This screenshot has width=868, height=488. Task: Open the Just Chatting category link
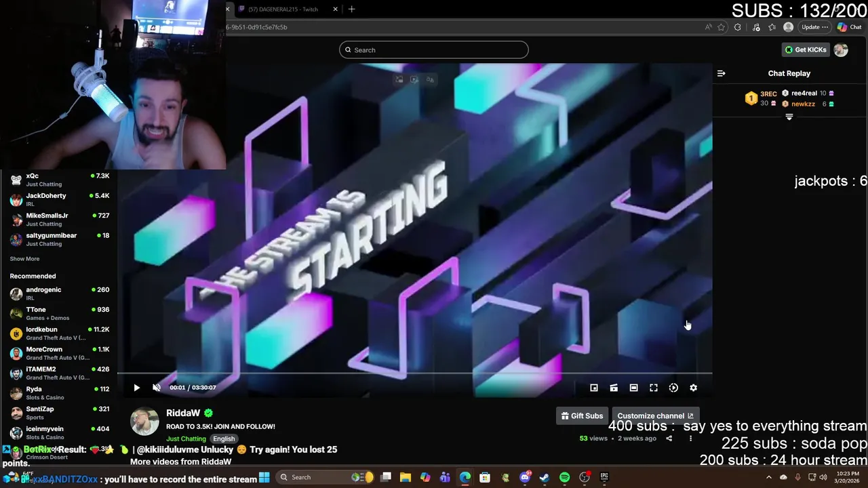tap(186, 439)
